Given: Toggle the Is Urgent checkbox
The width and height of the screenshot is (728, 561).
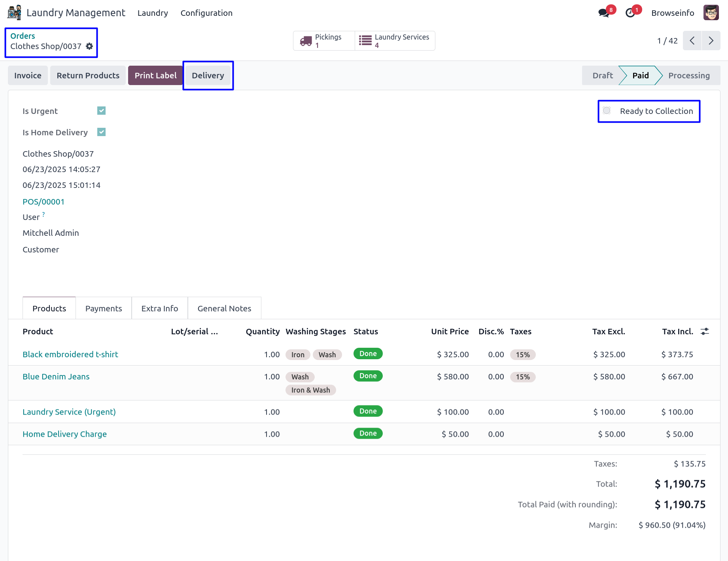Looking at the screenshot, I should click(102, 111).
